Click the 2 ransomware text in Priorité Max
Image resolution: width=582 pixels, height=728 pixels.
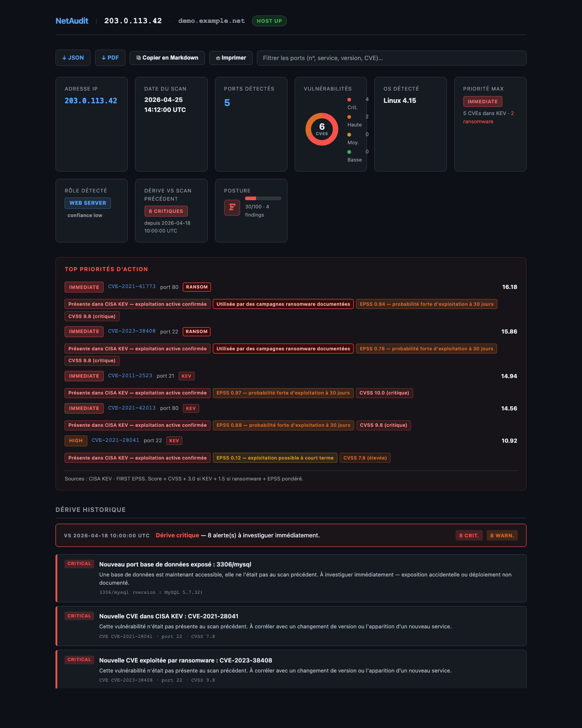488,117
